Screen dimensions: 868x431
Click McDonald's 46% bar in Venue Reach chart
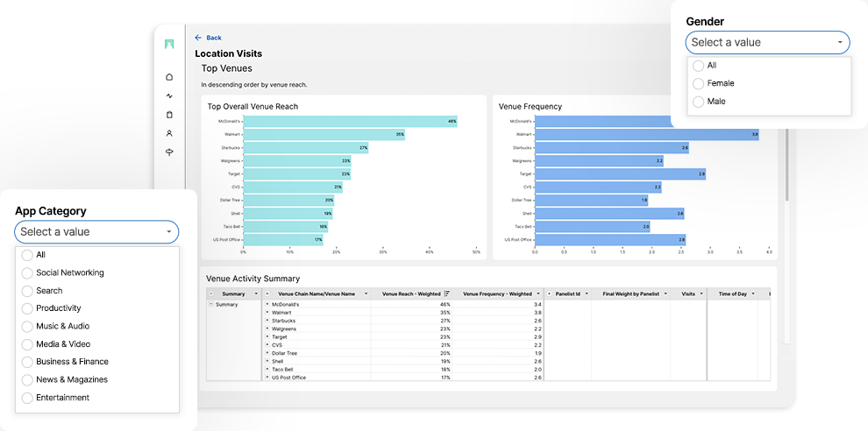[351, 121]
